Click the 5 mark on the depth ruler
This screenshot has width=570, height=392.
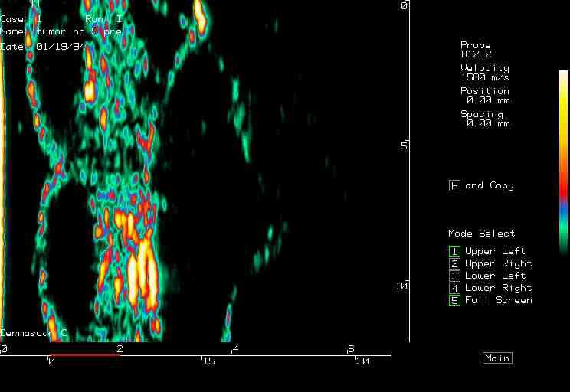404,145
